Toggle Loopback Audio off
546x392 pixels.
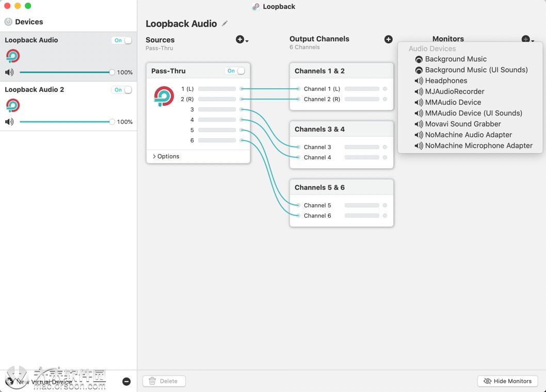tap(122, 40)
